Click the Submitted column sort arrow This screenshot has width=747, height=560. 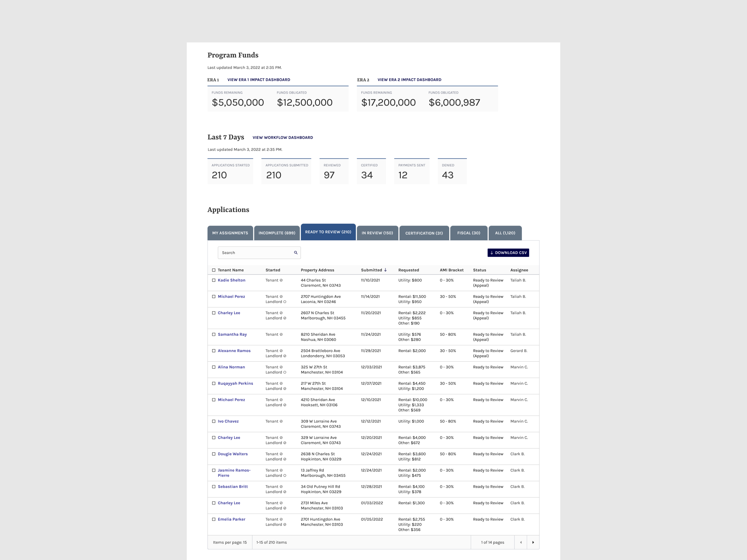click(385, 270)
